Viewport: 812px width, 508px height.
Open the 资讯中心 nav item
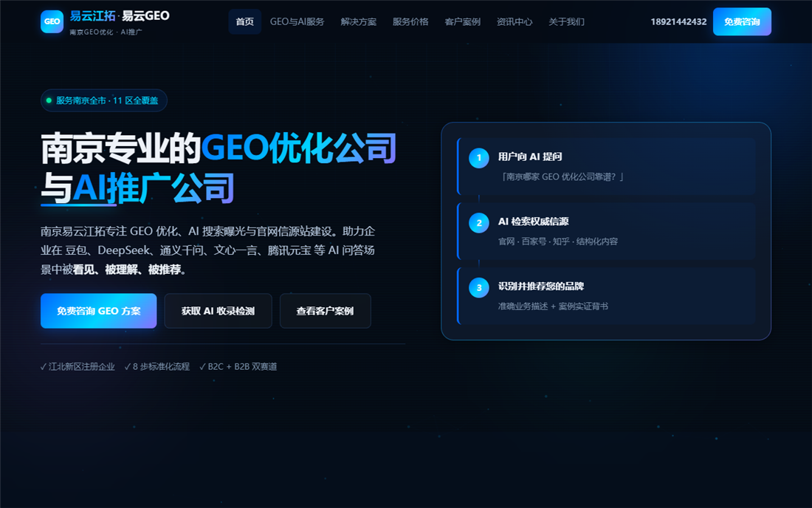(515, 21)
